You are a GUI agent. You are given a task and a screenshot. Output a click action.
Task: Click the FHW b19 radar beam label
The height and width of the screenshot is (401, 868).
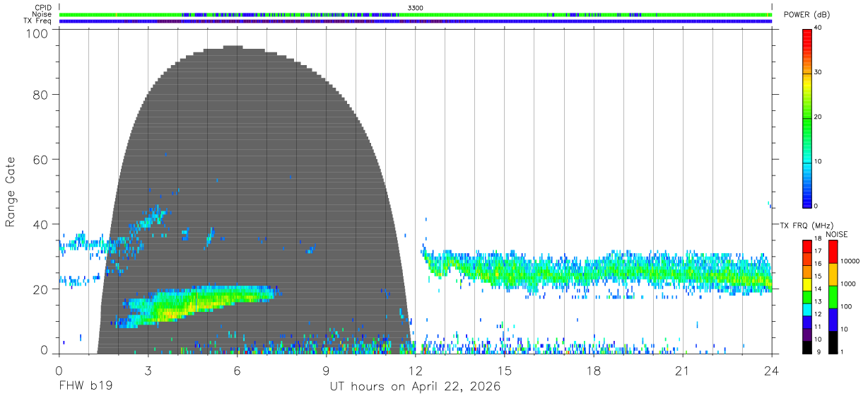pos(86,387)
